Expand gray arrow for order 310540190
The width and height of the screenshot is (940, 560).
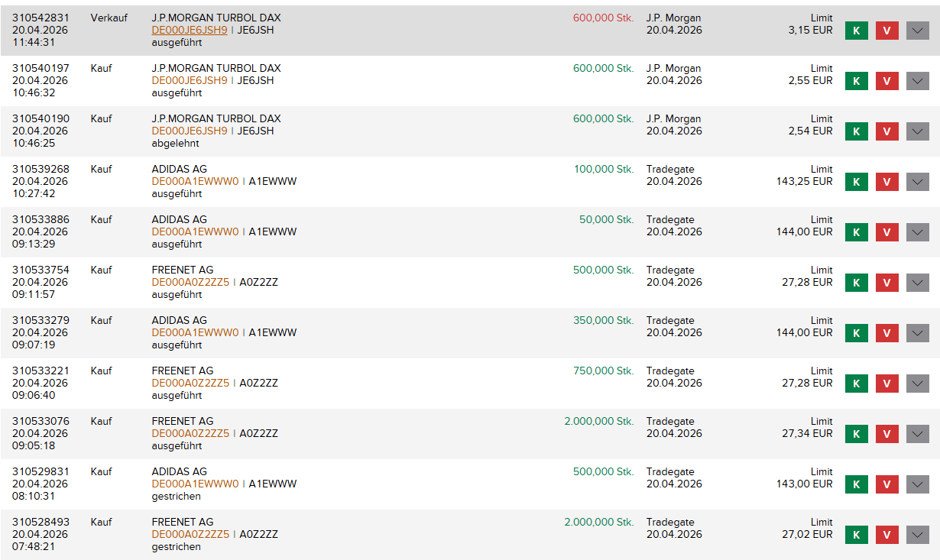click(917, 131)
